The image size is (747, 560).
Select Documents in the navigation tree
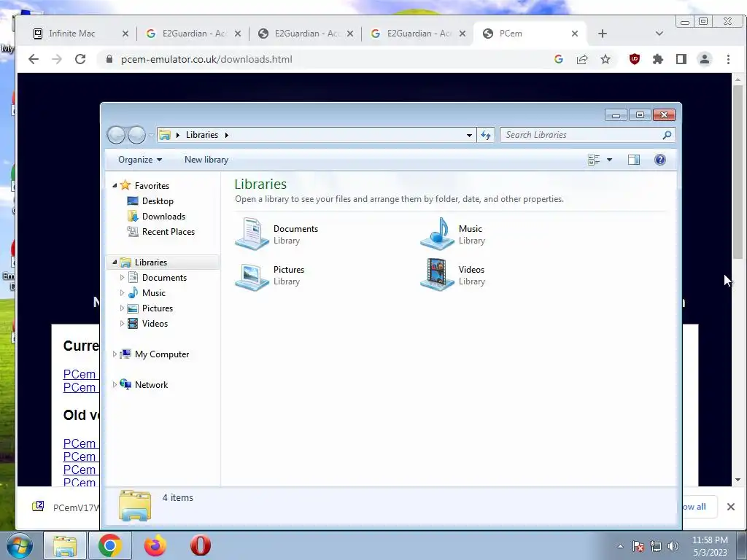(x=158, y=278)
